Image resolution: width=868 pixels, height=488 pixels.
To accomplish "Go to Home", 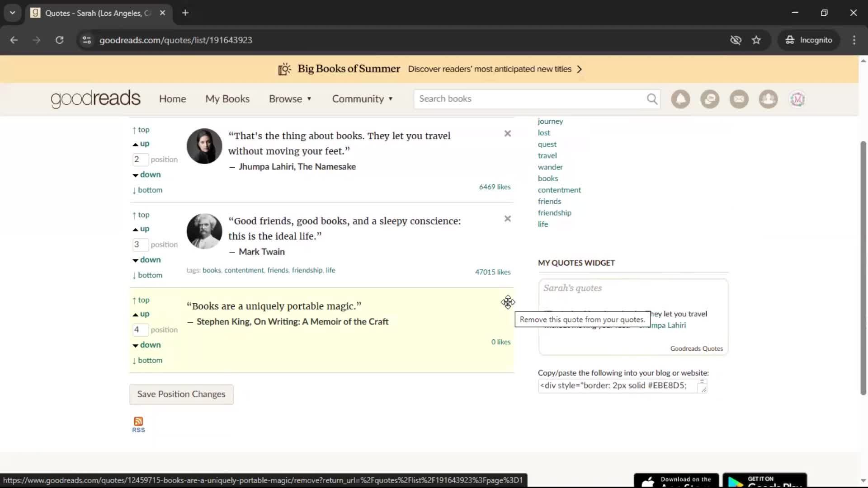I will click(172, 99).
